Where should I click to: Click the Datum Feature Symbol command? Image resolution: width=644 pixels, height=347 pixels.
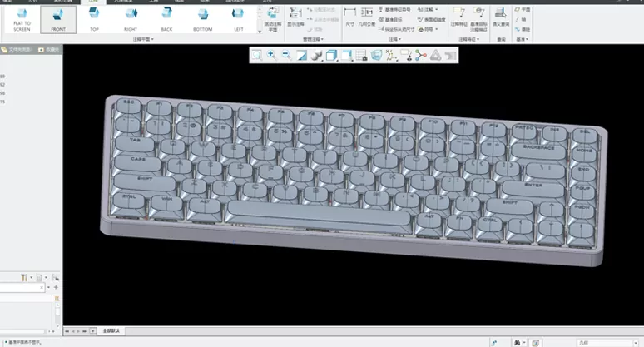[394, 9]
